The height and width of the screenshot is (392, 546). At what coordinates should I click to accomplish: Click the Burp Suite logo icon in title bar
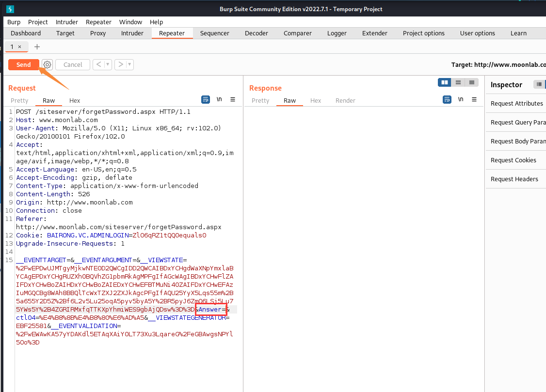click(x=10, y=9)
